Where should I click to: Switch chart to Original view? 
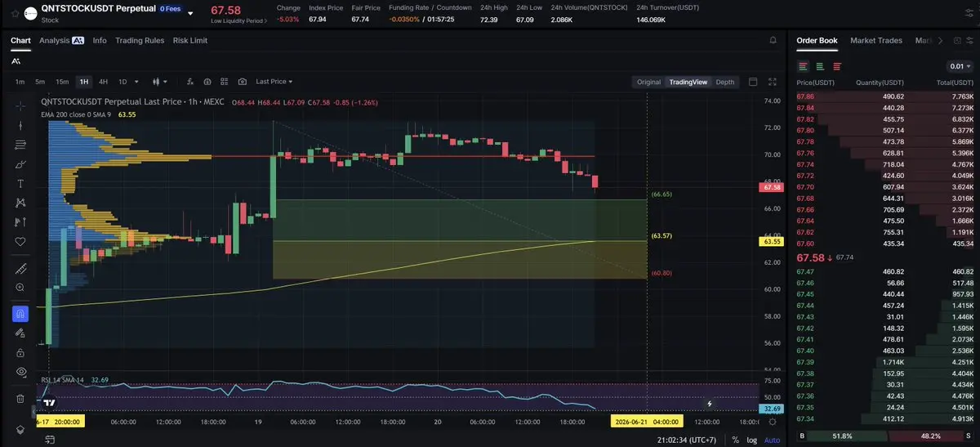point(648,82)
